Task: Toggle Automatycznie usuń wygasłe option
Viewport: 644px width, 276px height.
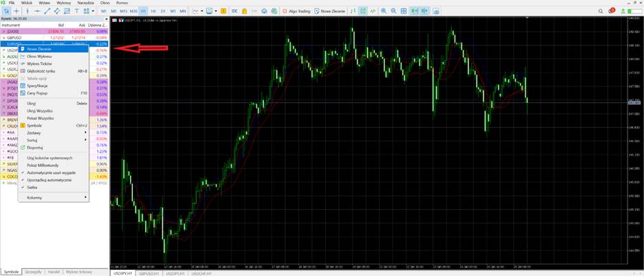Action: click(54, 172)
